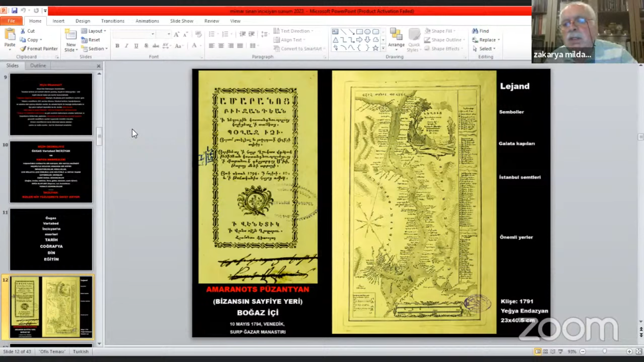Switch to the Outline pane tab
Image resolution: width=644 pixels, height=362 pixels.
tap(38, 66)
